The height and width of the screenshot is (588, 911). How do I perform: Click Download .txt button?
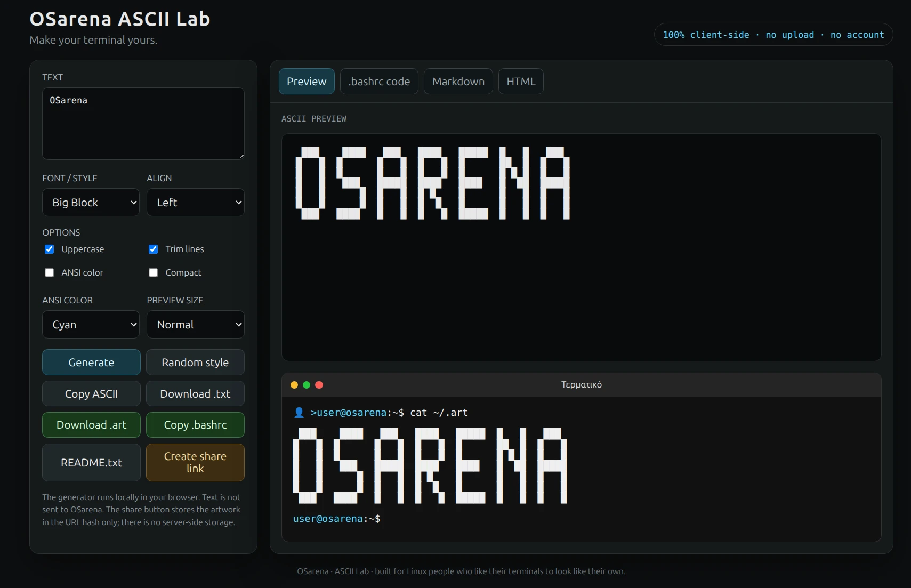coord(195,394)
